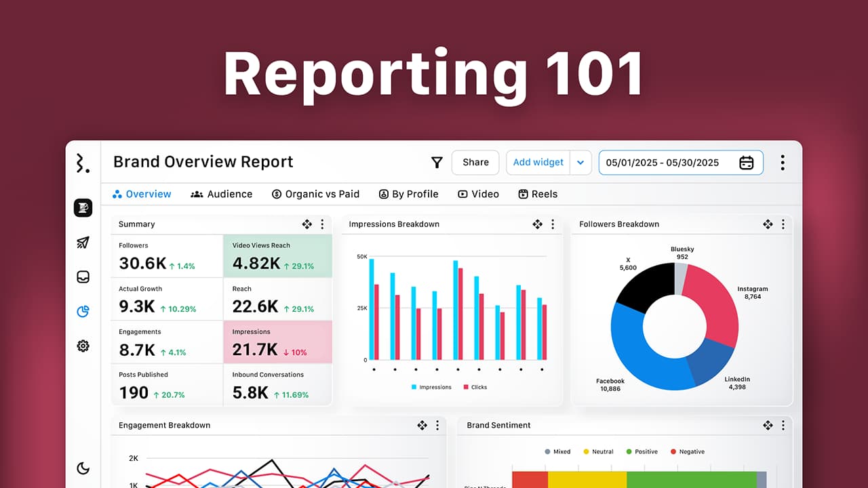Open the inbox icon in sidebar

tap(83, 277)
